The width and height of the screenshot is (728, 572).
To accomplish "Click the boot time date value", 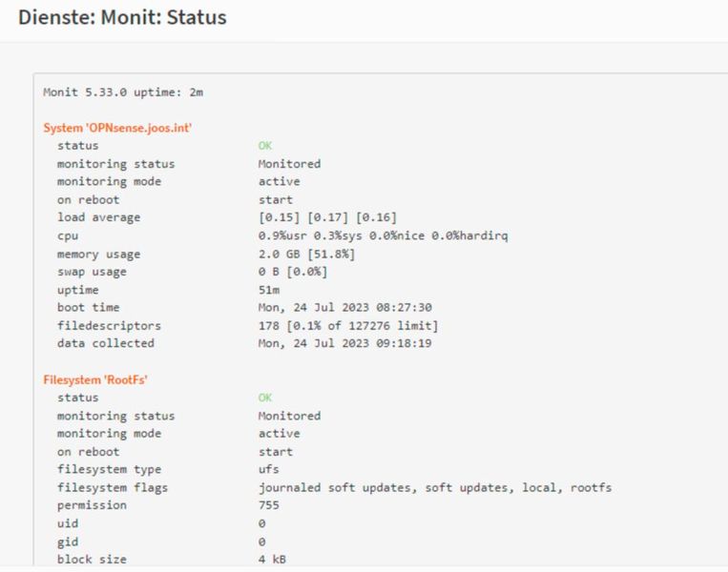I will click(344, 308).
